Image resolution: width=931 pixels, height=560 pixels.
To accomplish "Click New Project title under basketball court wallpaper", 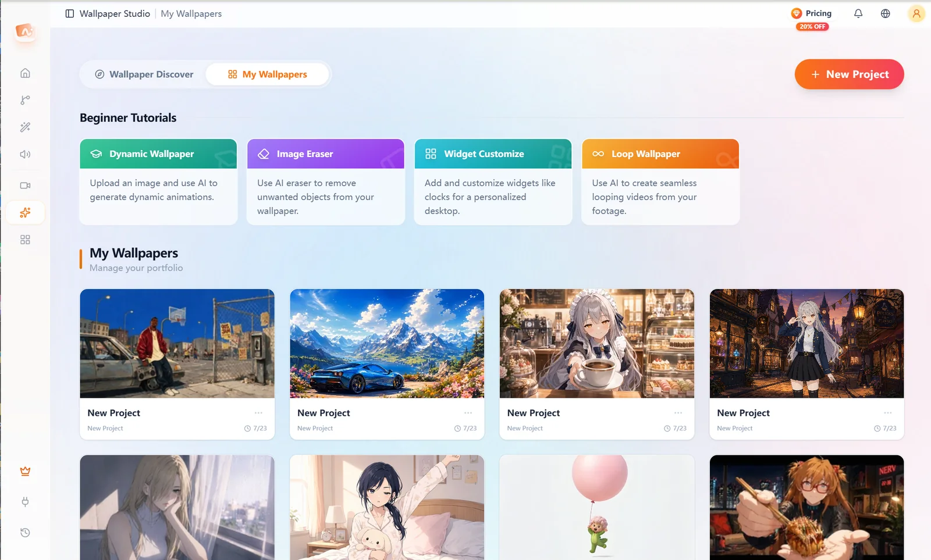I will 114,413.
